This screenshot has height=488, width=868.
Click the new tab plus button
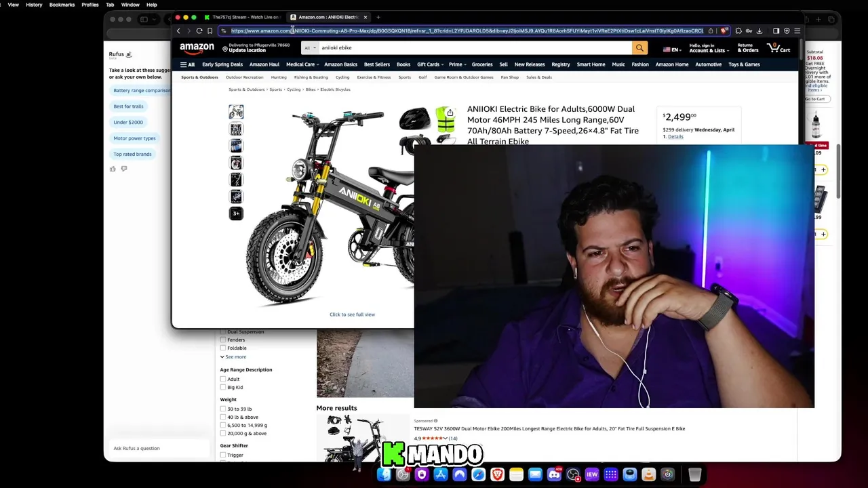point(378,17)
